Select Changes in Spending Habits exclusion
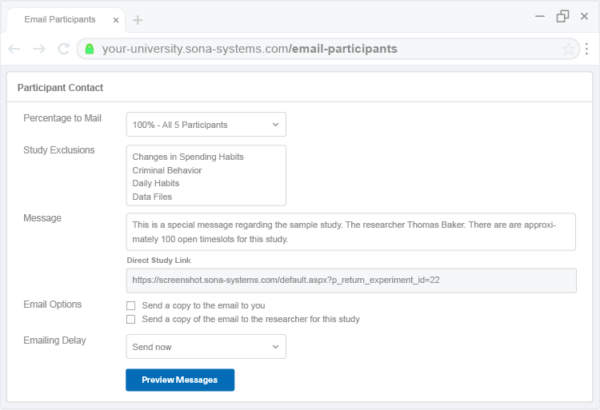This screenshot has height=410, width=600. (188, 157)
